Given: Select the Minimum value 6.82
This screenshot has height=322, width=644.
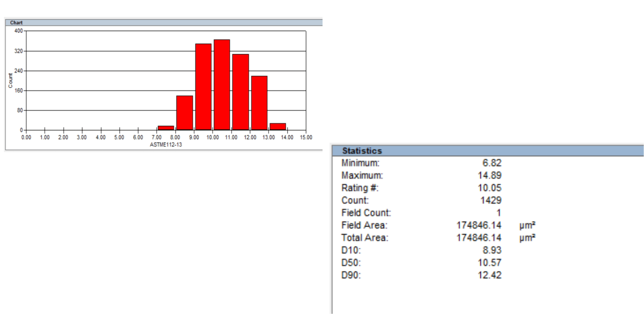Looking at the screenshot, I should (492, 163).
